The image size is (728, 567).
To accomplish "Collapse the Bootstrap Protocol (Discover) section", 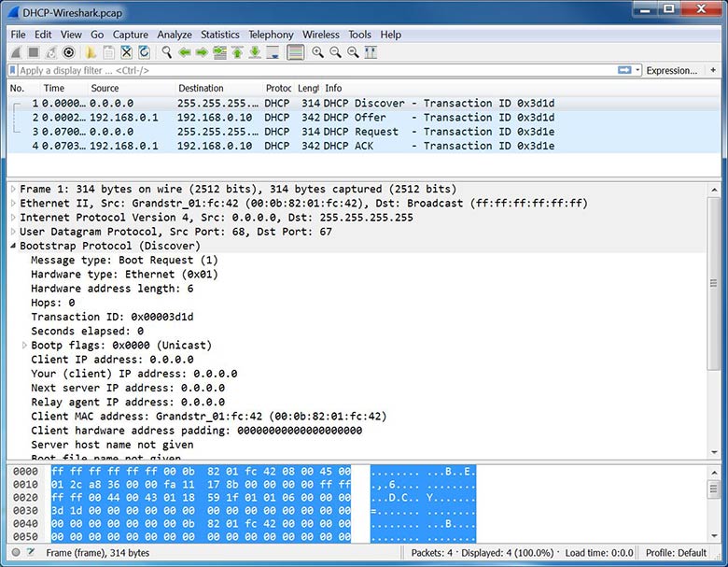I will tap(13, 246).
